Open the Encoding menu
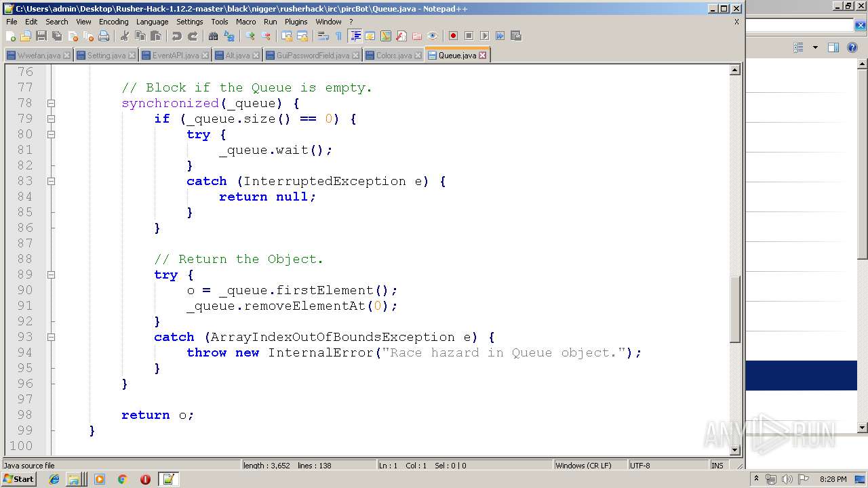The height and width of the screenshot is (488, 868). click(x=113, y=22)
